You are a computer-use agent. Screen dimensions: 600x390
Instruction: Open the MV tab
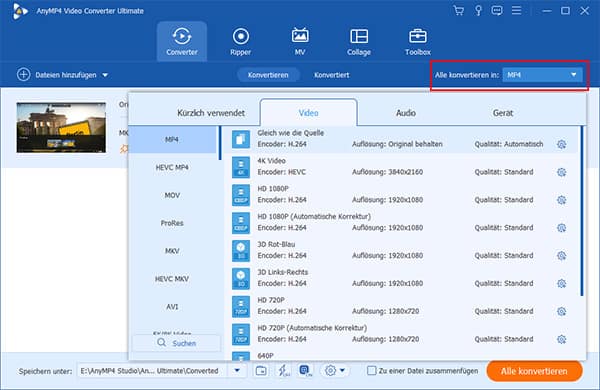[300, 41]
